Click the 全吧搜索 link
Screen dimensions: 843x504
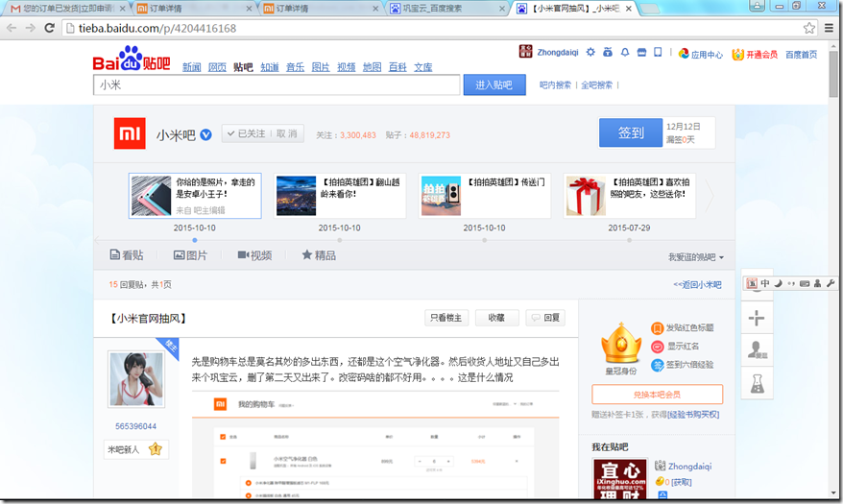(596, 84)
